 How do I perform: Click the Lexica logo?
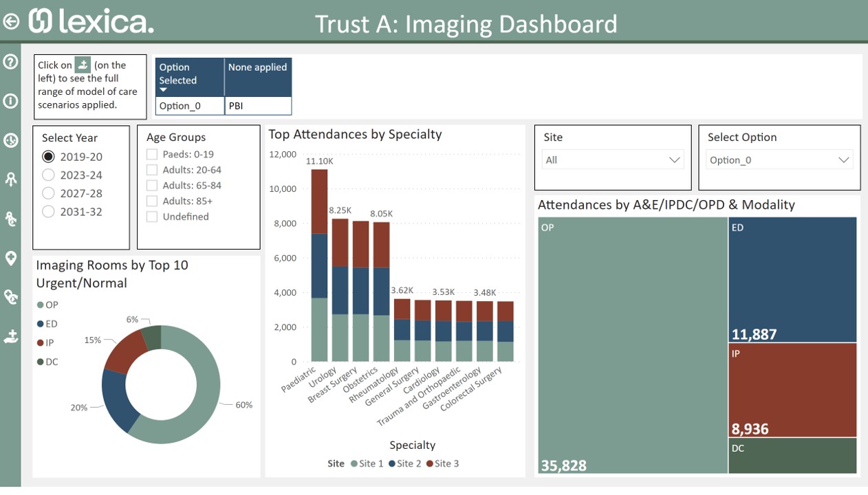[91, 21]
